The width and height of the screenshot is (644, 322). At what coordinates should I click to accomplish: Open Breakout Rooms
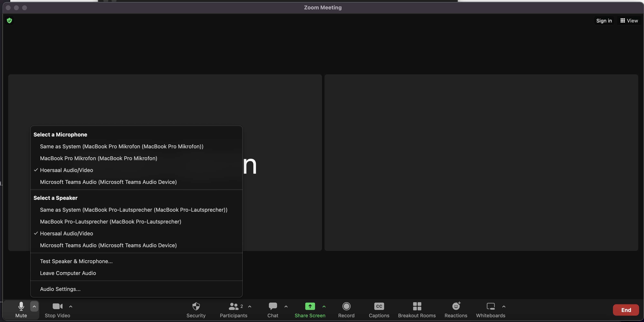pyautogui.click(x=417, y=310)
